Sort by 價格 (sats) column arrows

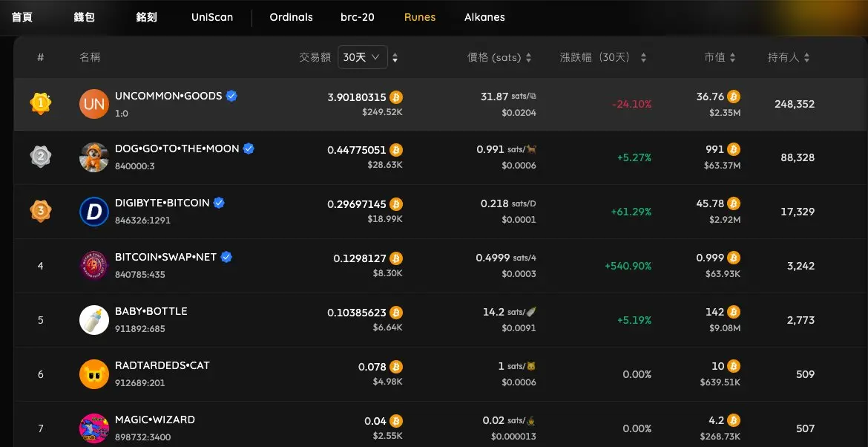point(529,58)
